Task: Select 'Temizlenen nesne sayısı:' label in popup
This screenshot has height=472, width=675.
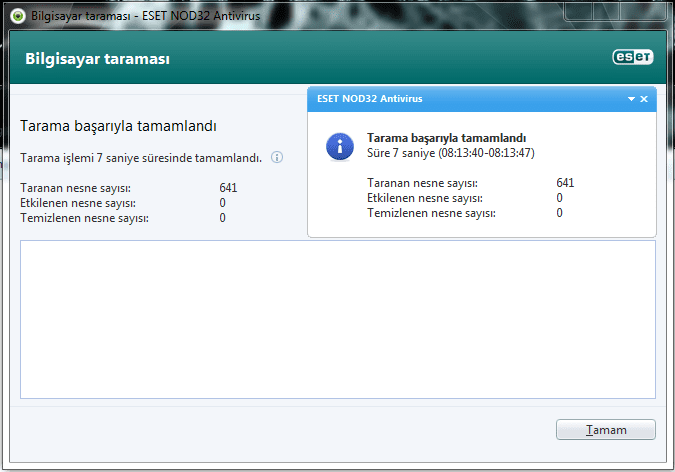Action: (431, 213)
